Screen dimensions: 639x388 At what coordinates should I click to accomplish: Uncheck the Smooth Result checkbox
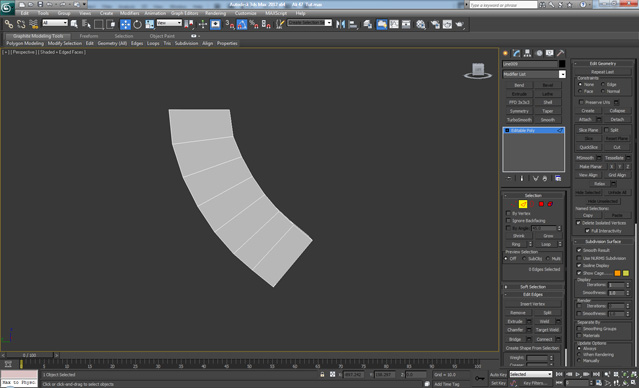click(x=579, y=250)
